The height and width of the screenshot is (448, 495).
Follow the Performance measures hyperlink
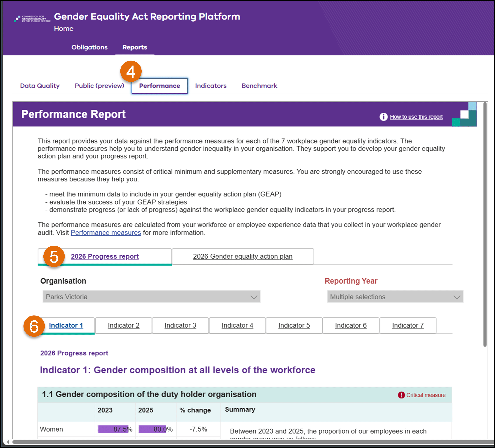click(106, 233)
